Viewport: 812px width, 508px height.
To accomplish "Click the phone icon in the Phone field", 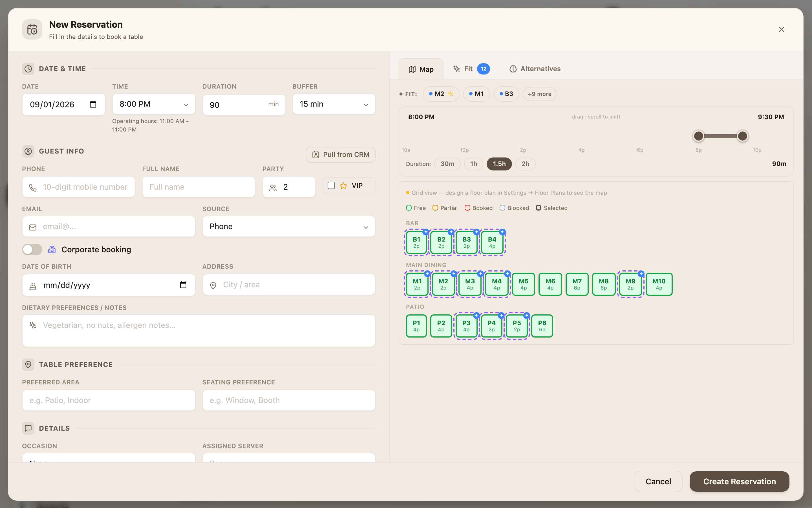I will coord(32,187).
